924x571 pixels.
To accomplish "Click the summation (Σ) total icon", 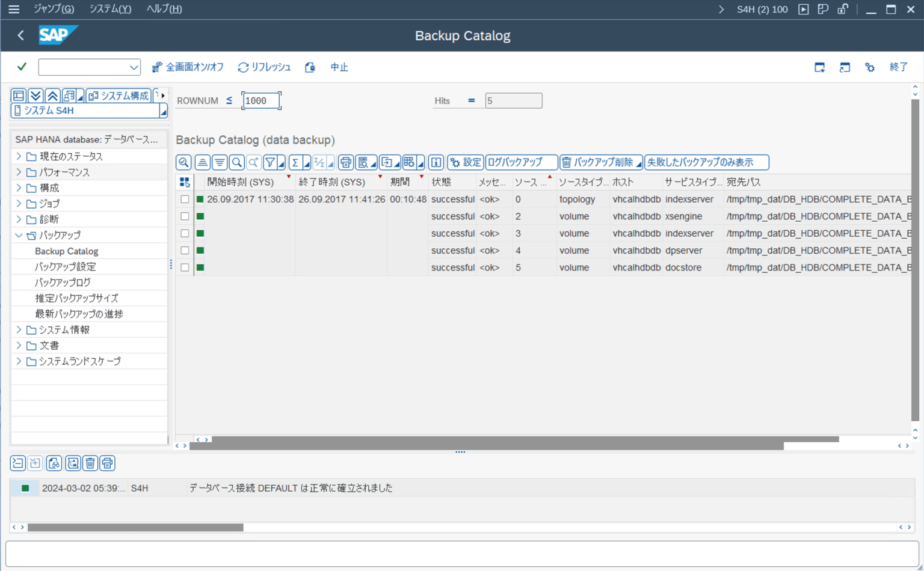I will click(295, 162).
